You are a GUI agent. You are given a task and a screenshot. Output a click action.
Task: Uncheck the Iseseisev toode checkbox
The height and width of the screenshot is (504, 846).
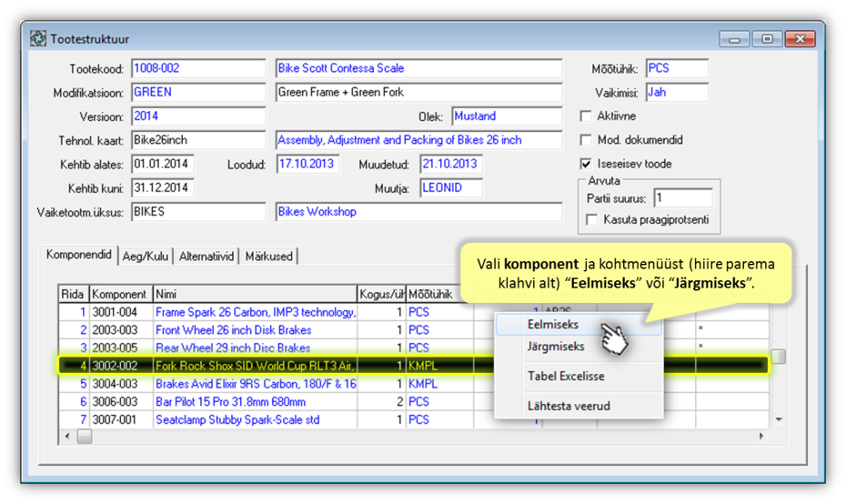point(586,164)
